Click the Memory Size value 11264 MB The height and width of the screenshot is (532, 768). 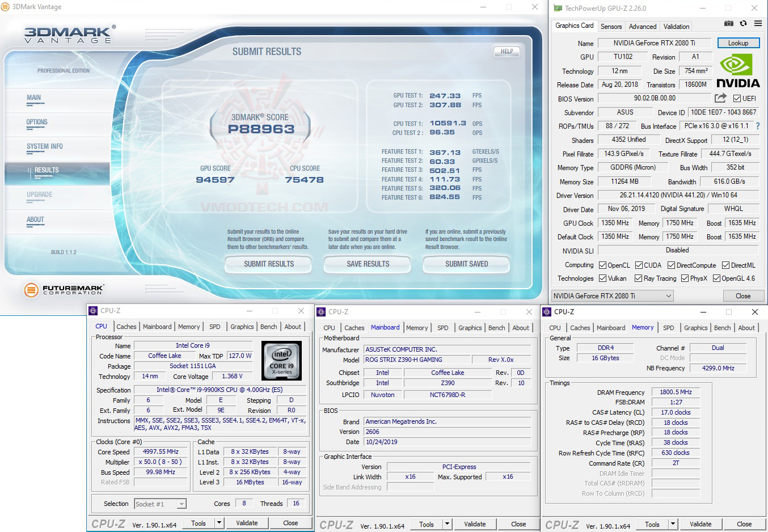coord(624,181)
